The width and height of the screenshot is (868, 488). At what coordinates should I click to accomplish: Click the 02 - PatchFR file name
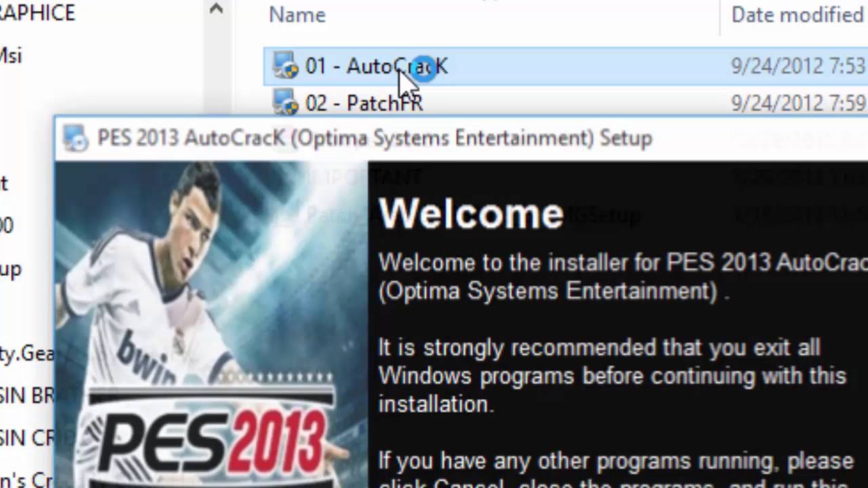tap(364, 103)
